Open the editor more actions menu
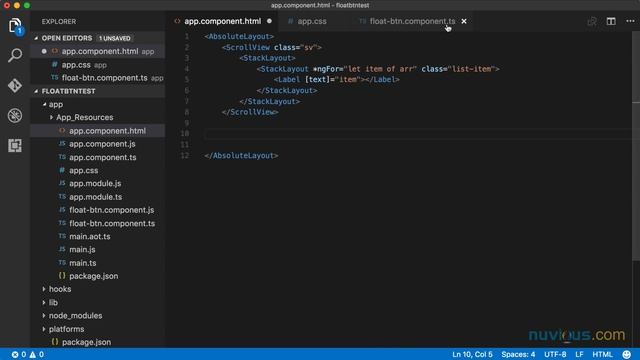 click(x=630, y=21)
